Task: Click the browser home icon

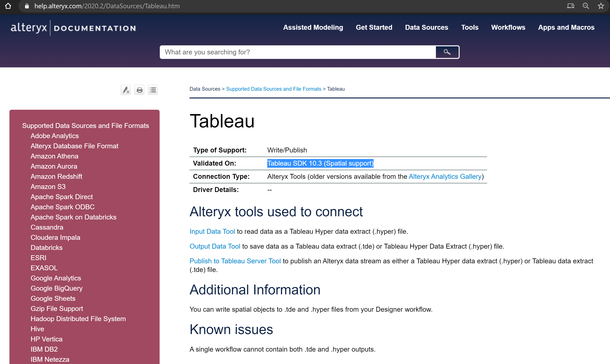Action: coord(8,6)
